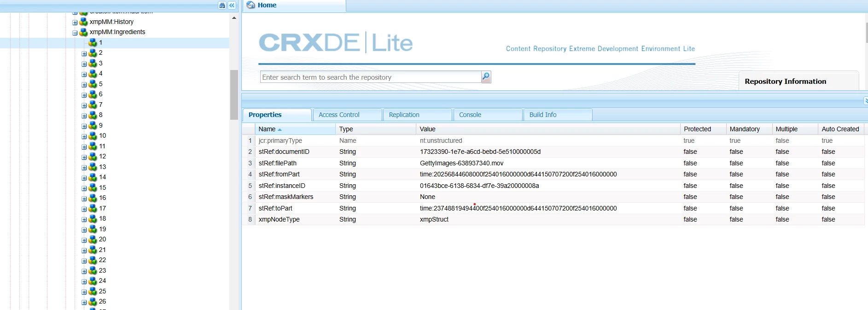Click the Home tab house icon
This screenshot has height=310, width=868.
[251, 5]
